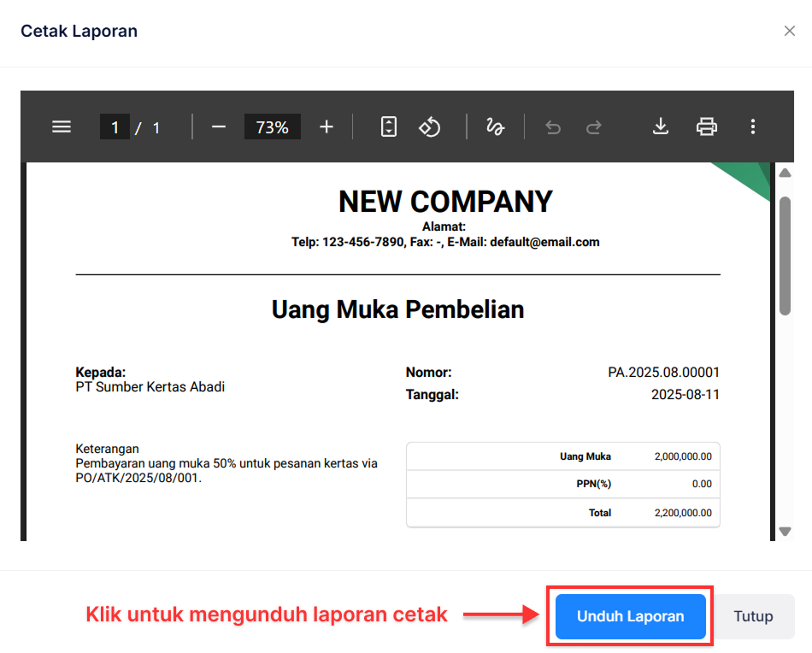Image resolution: width=812 pixels, height=653 pixels.
Task: Click the fit-to-page icon
Action: [x=388, y=126]
